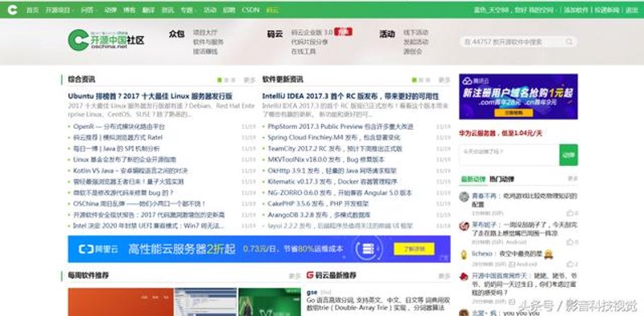This screenshot has width=644, height=316.
Task: Select second carousel dot in 软件更新资讯
Action: [x=421, y=80]
